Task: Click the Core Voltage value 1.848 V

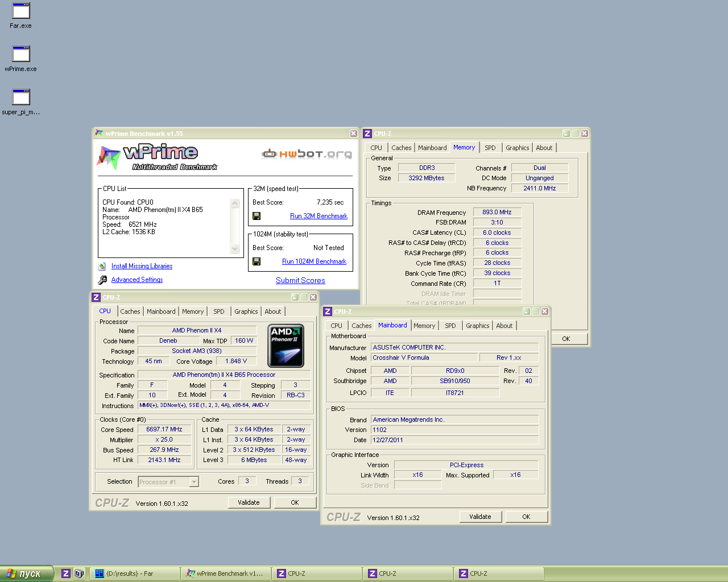Action: 236,361
